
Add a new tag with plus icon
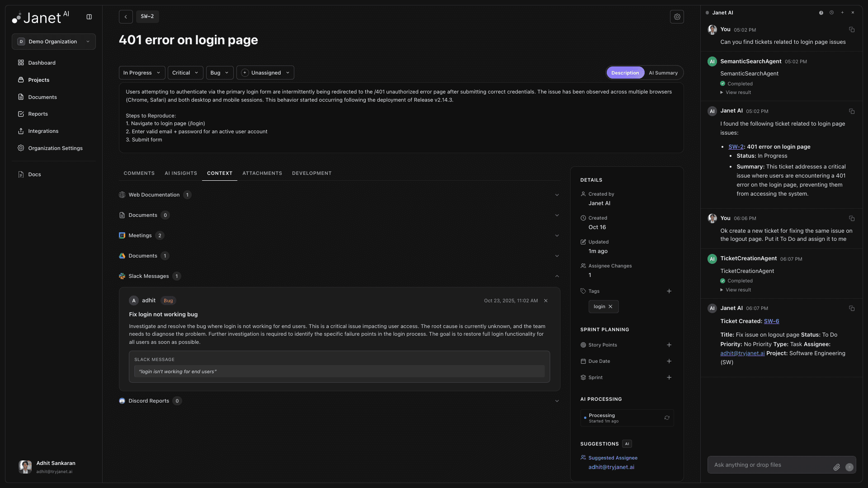[669, 291]
